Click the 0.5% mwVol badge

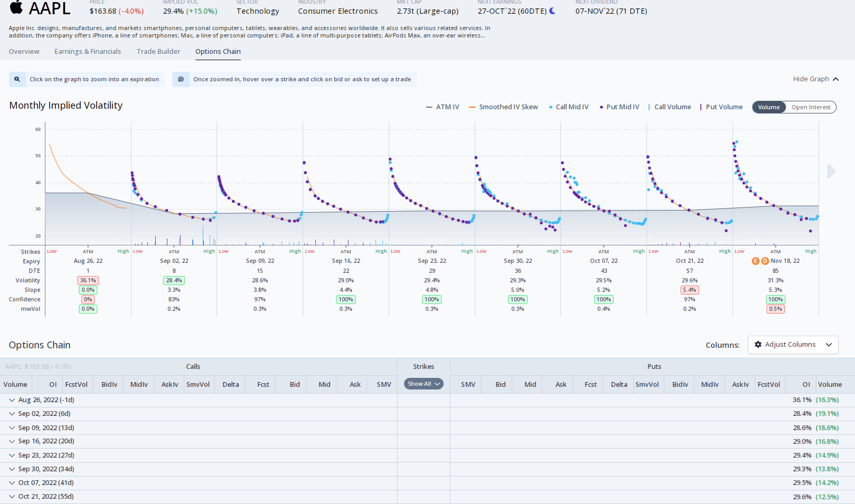pyautogui.click(x=775, y=309)
